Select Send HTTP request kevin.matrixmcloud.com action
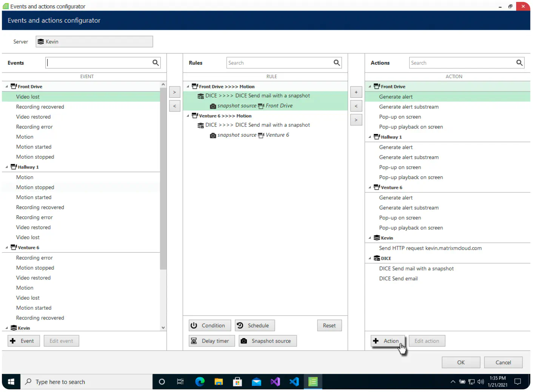Image resolution: width=533 pixels, height=392 pixels. 447,248
